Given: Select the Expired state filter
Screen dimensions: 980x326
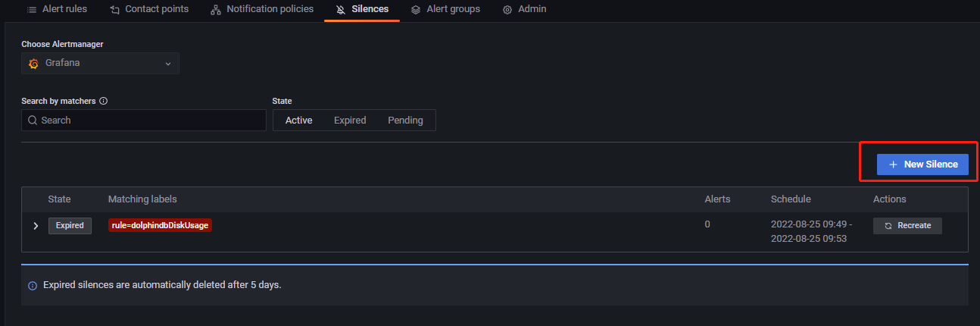Looking at the screenshot, I should (x=350, y=121).
